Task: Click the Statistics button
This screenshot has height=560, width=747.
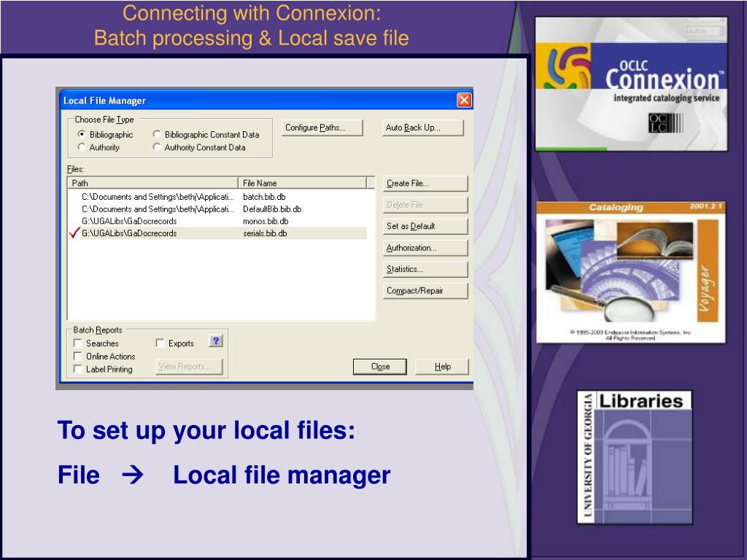Action: click(x=425, y=269)
